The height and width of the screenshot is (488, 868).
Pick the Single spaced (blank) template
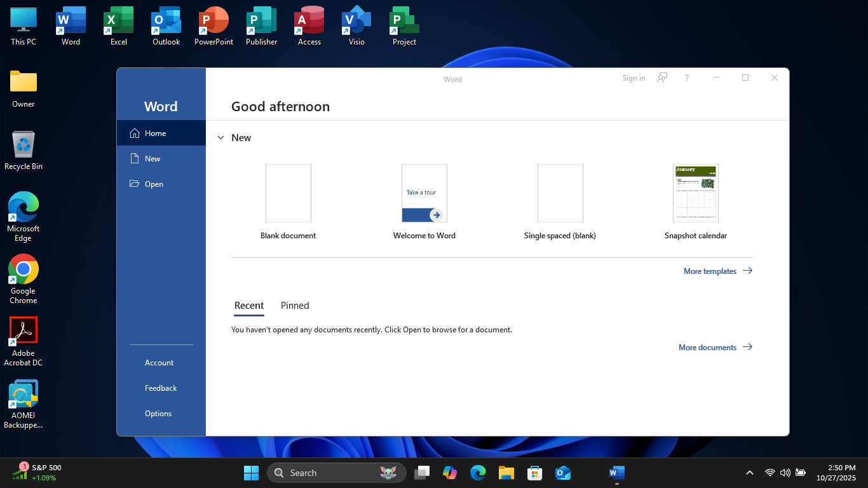coord(560,201)
